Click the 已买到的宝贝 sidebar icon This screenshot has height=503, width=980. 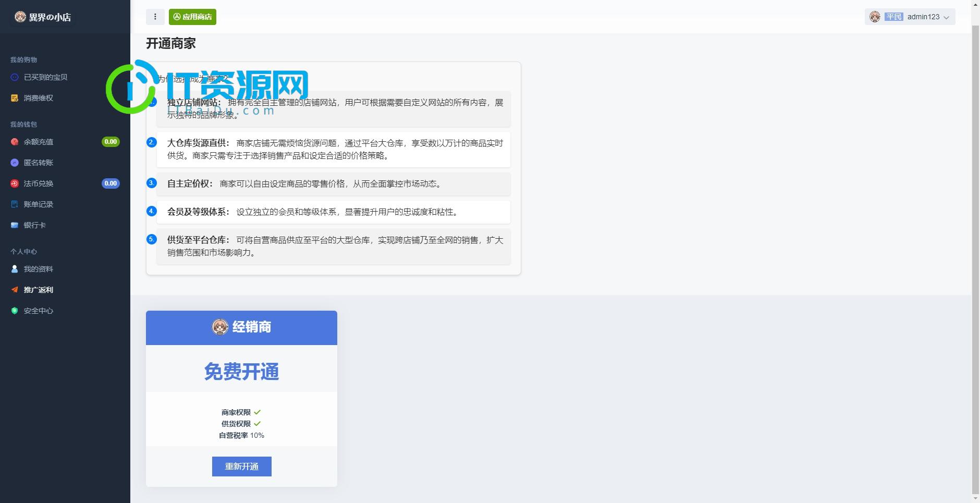click(15, 77)
